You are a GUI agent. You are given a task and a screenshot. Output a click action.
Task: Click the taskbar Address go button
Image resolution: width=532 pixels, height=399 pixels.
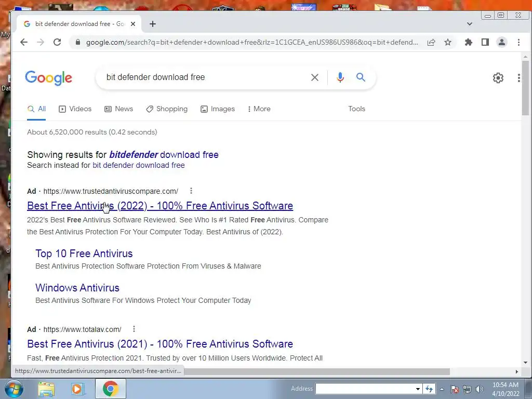point(429,389)
